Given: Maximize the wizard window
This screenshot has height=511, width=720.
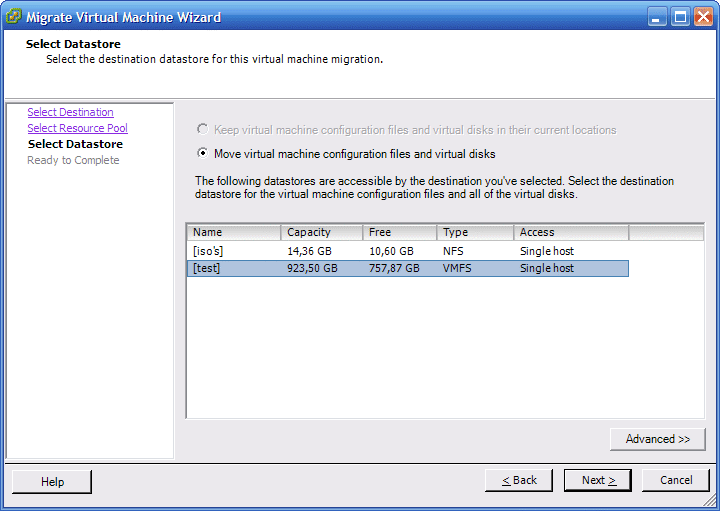Looking at the screenshot, I should 680,17.
